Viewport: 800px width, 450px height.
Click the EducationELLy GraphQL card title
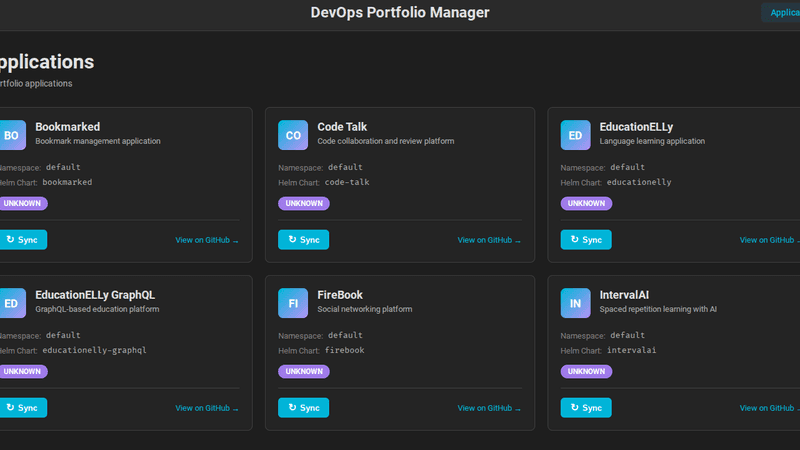95,295
